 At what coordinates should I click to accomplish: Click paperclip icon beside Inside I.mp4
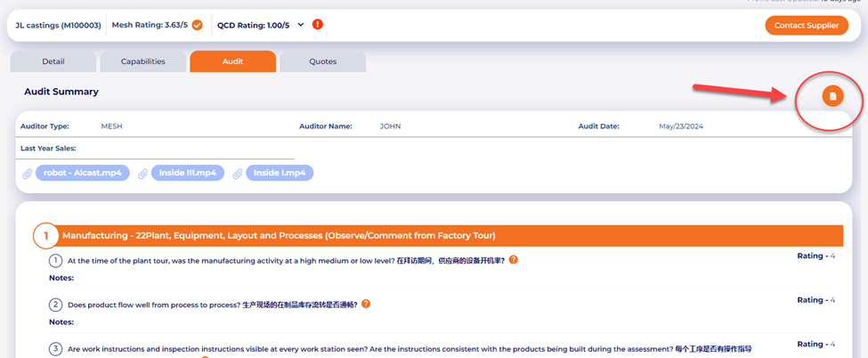tap(238, 174)
